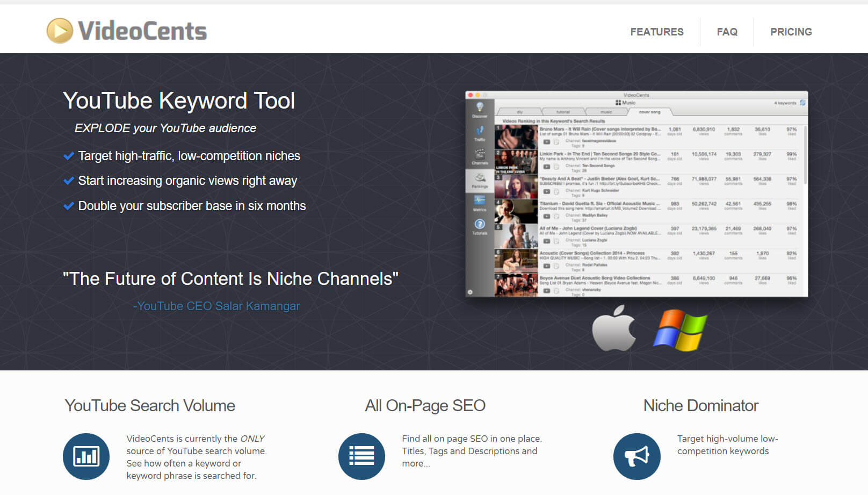Click the Boyce Avenue Duet Acoustic Song title

tap(595, 278)
